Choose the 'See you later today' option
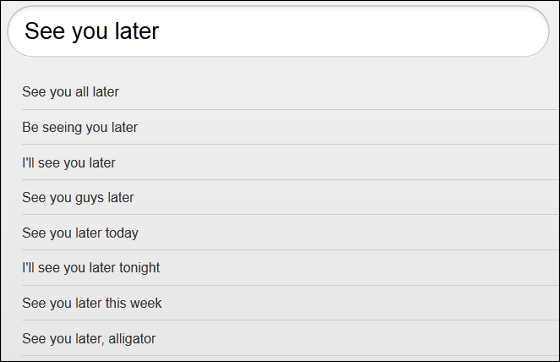This screenshot has height=362, width=560. pos(290,233)
